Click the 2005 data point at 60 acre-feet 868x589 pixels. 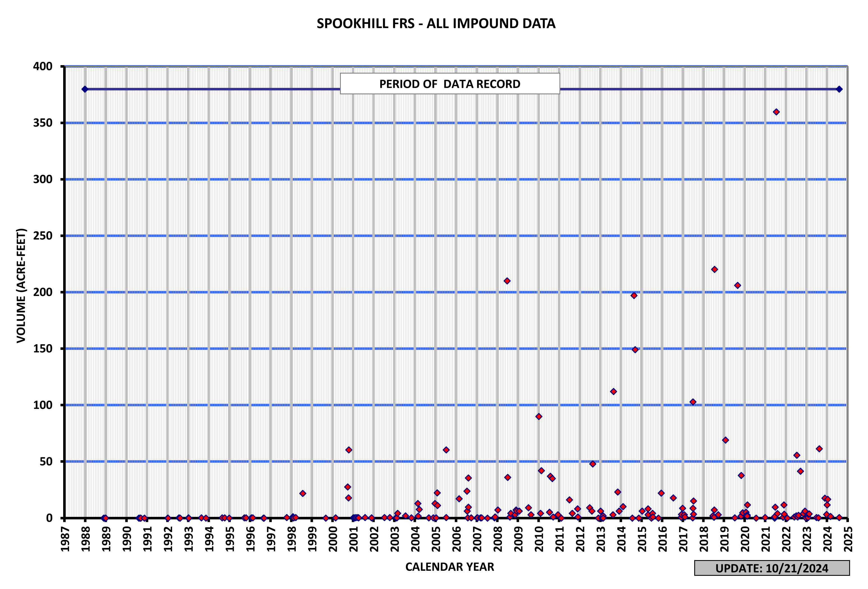(446, 450)
